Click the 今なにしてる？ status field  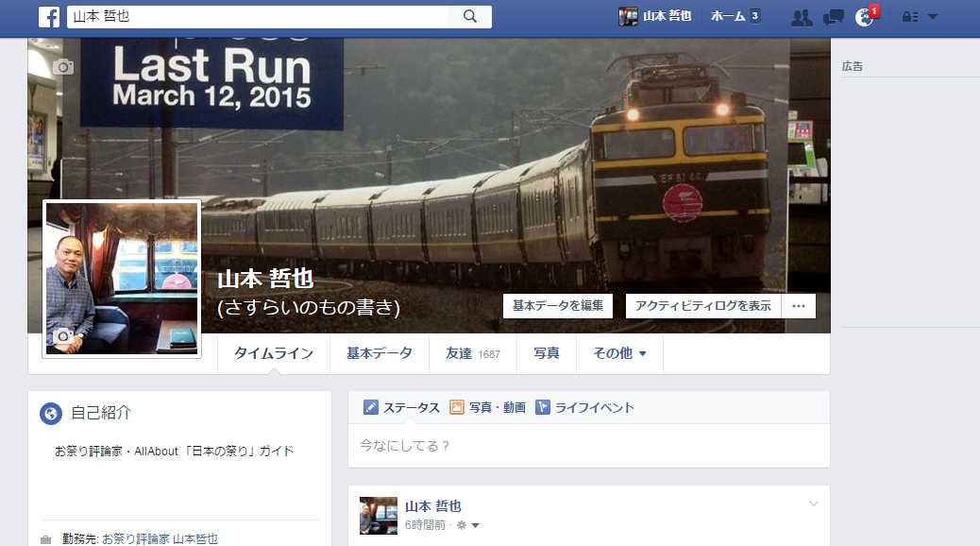click(x=589, y=446)
